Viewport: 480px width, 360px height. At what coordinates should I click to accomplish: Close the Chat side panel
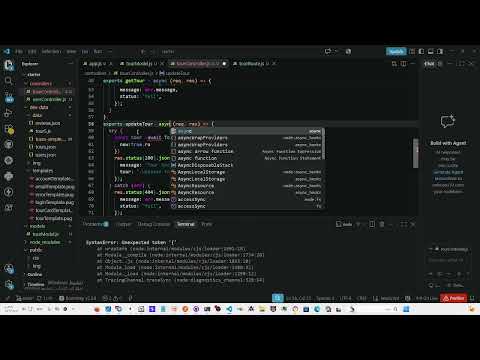471,63
